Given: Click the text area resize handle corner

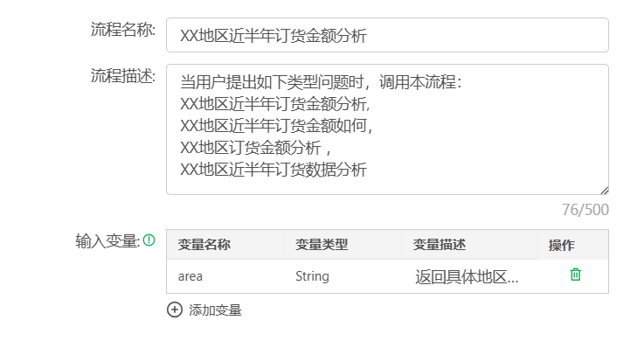Looking at the screenshot, I should point(604,191).
